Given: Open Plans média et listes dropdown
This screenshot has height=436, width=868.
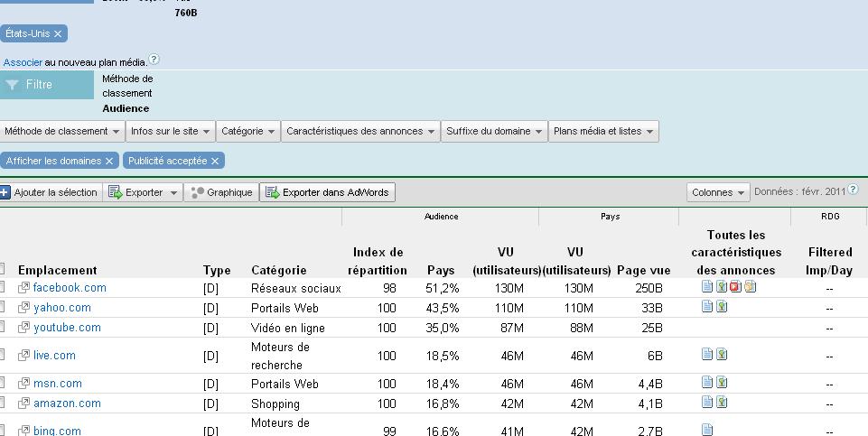Looking at the screenshot, I should 603,131.
